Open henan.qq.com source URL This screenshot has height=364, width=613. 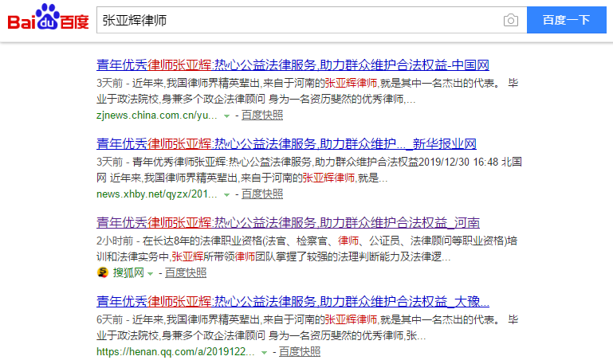175,351
